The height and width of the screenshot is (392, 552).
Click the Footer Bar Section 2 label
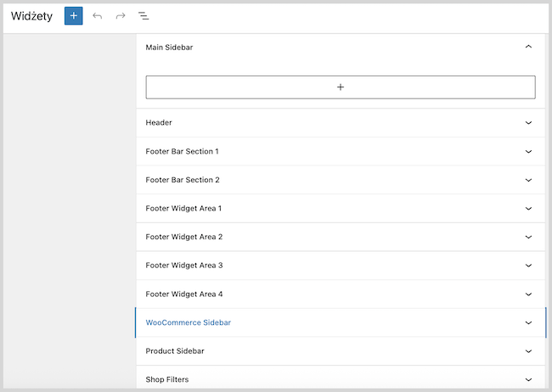(x=183, y=180)
